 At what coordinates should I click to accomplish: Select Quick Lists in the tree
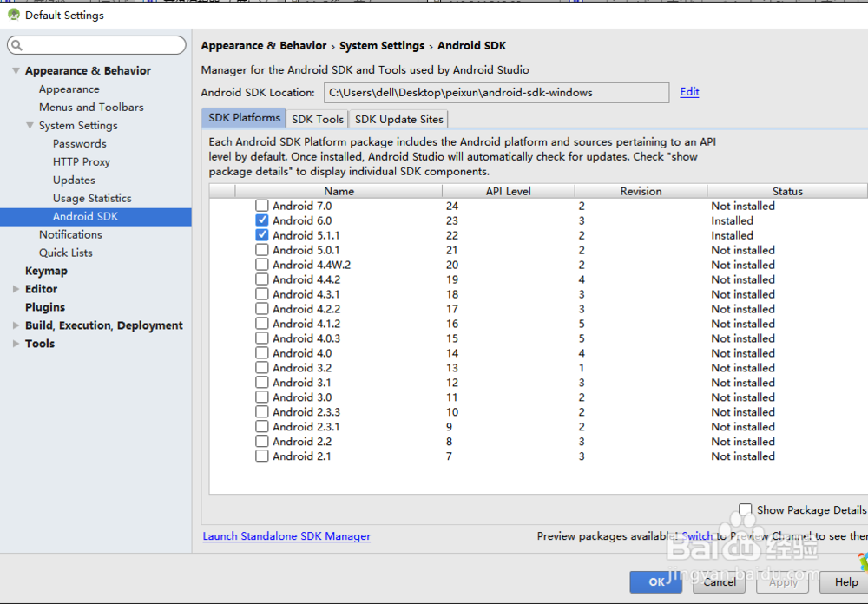coord(65,253)
